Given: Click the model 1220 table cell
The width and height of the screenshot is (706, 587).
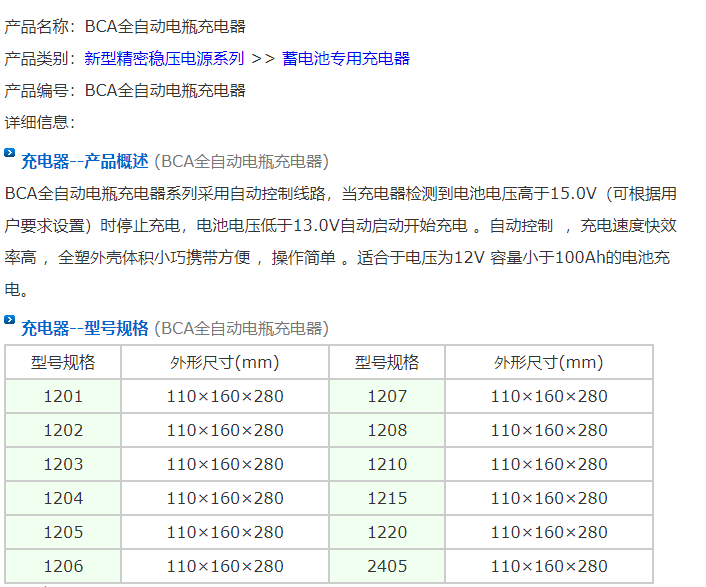Looking at the screenshot, I should point(387,532).
